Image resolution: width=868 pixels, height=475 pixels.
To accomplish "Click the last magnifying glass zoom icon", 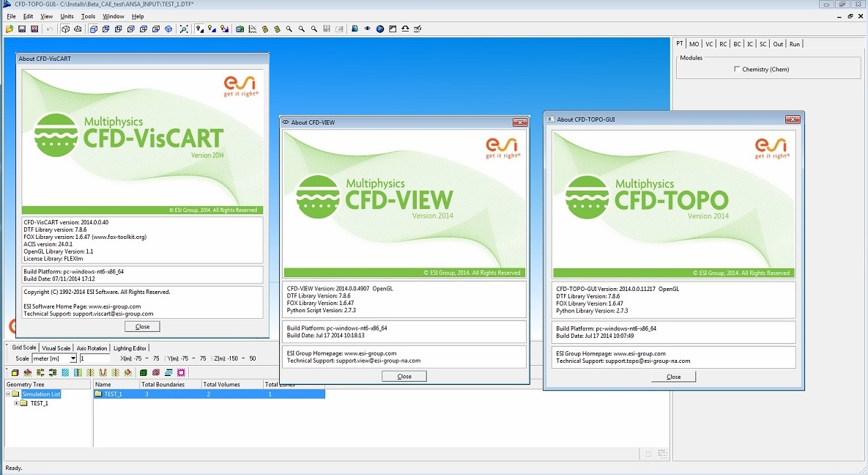I will pyautogui.click(x=314, y=29).
